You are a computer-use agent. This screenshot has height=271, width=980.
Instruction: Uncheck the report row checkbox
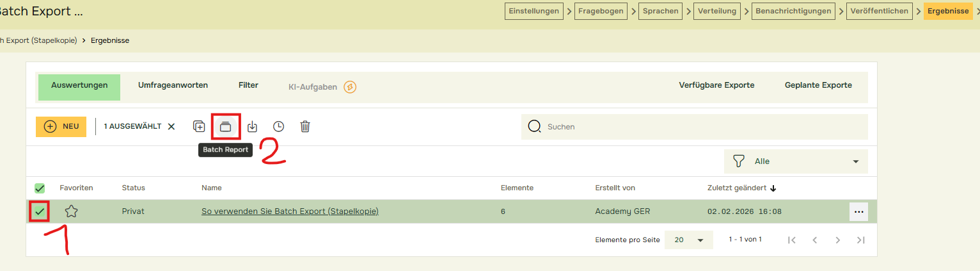[40, 211]
